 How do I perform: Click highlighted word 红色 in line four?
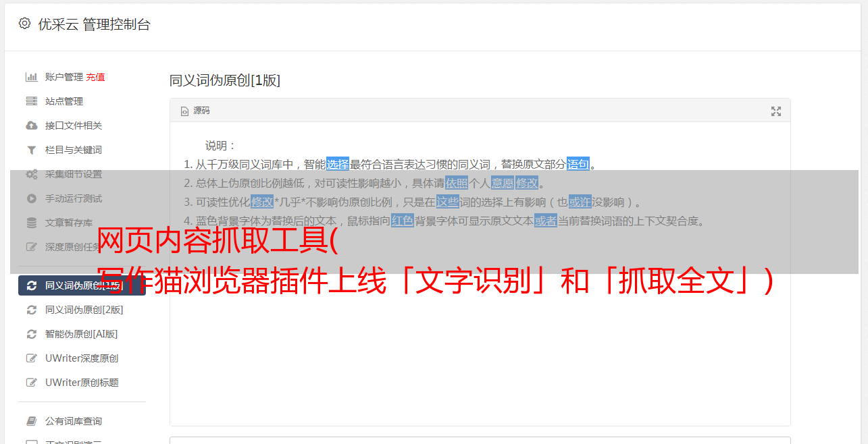(x=403, y=221)
